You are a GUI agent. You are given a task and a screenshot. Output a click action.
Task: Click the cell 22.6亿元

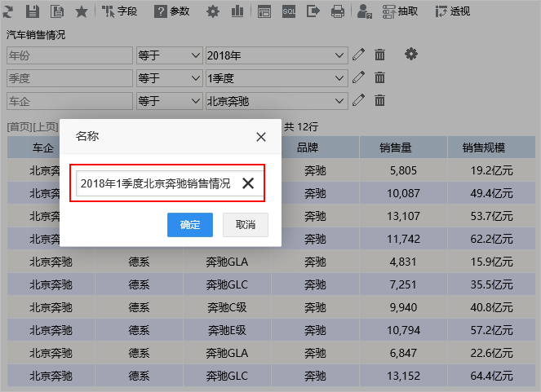click(492, 353)
